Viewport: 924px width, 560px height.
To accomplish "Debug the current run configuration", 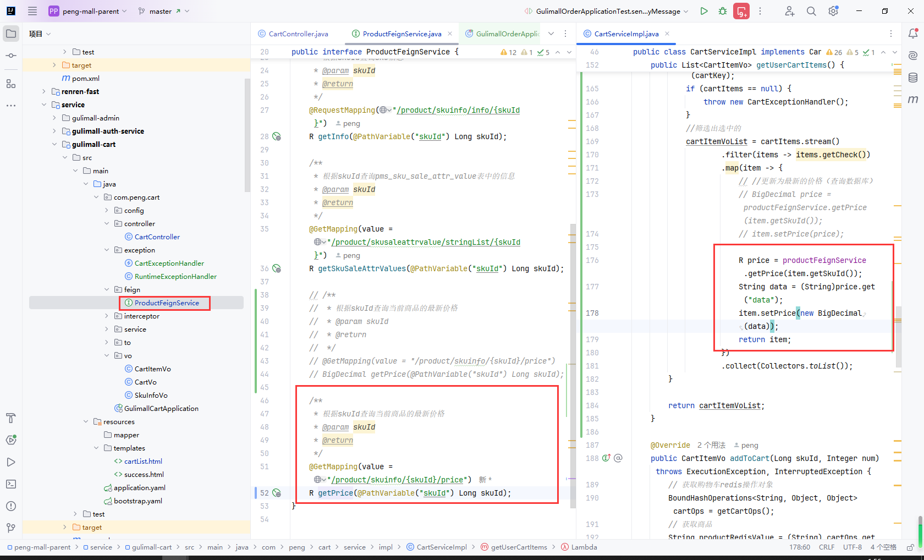I will (723, 11).
